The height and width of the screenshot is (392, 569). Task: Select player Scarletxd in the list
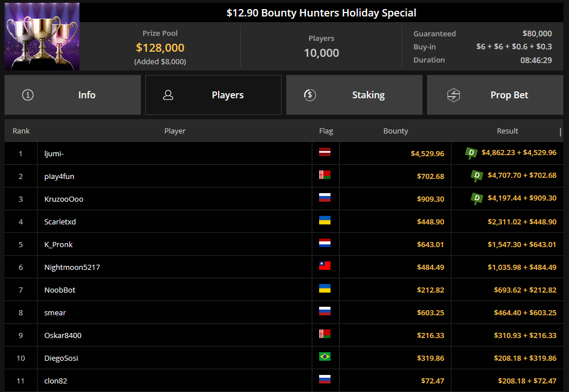60,222
